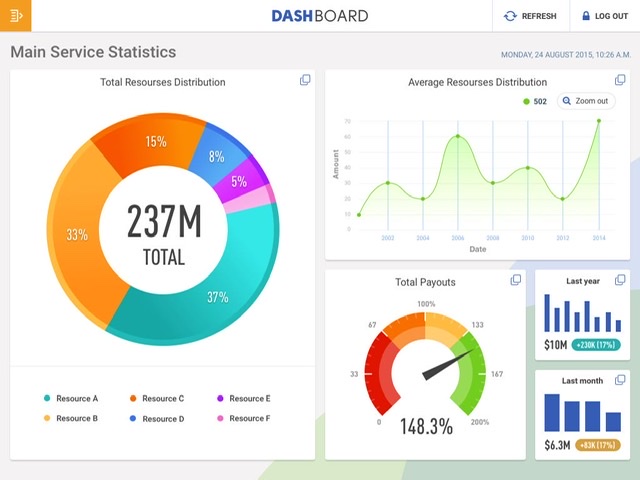The width and height of the screenshot is (640, 480).
Task: Expand the Average Resourses Distribution panel
Action: click(620, 80)
